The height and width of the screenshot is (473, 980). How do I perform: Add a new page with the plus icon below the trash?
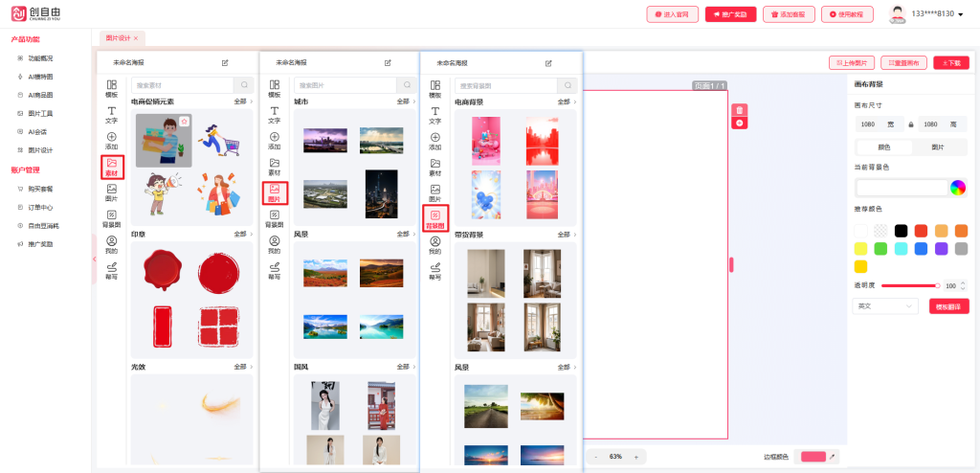click(740, 123)
